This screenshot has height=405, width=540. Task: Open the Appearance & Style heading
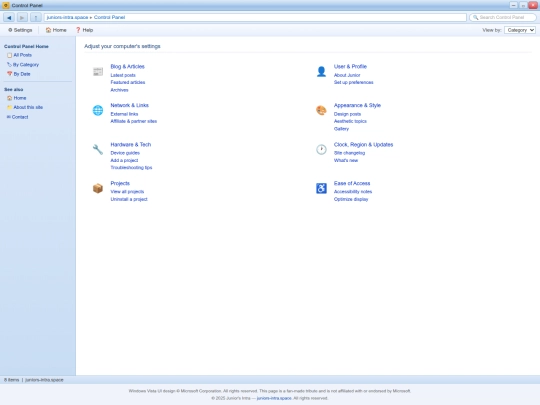tap(357, 105)
